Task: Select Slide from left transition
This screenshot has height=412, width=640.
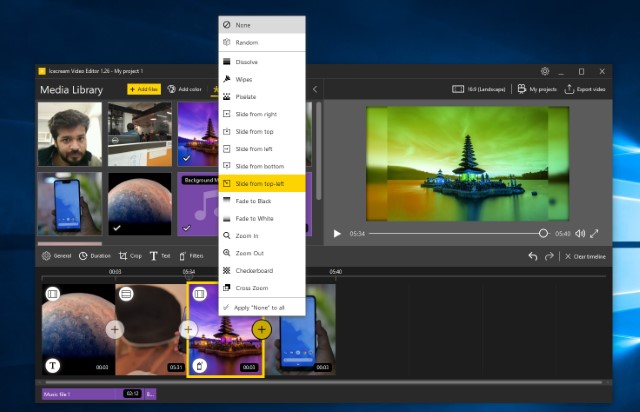Action: point(262,149)
